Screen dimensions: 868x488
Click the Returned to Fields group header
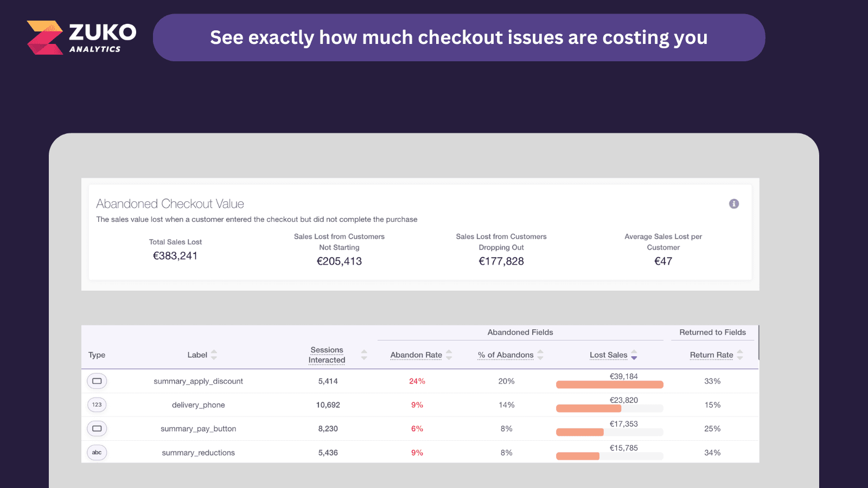[713, 332]
